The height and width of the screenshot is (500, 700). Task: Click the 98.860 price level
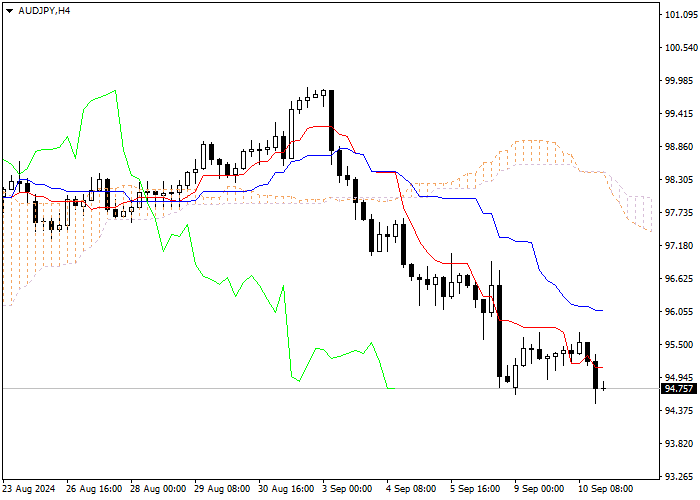681,147
